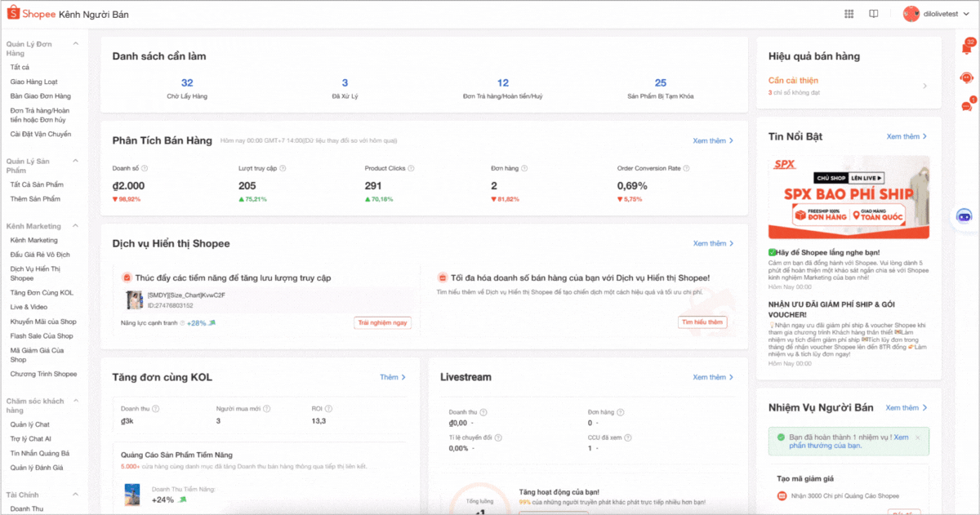
Task: Click the Trải nghiệm ngay button
Action: pyautogui.click(x=382, y=322)
